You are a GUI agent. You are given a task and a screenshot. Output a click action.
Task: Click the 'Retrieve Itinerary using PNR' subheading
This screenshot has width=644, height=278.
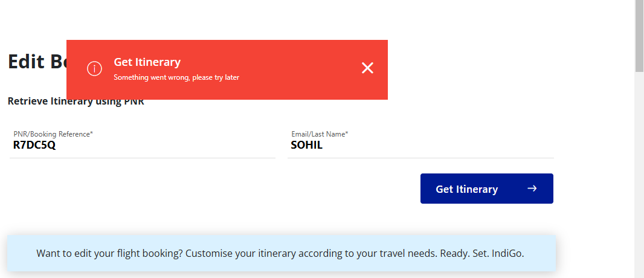[x=76, y=102]
